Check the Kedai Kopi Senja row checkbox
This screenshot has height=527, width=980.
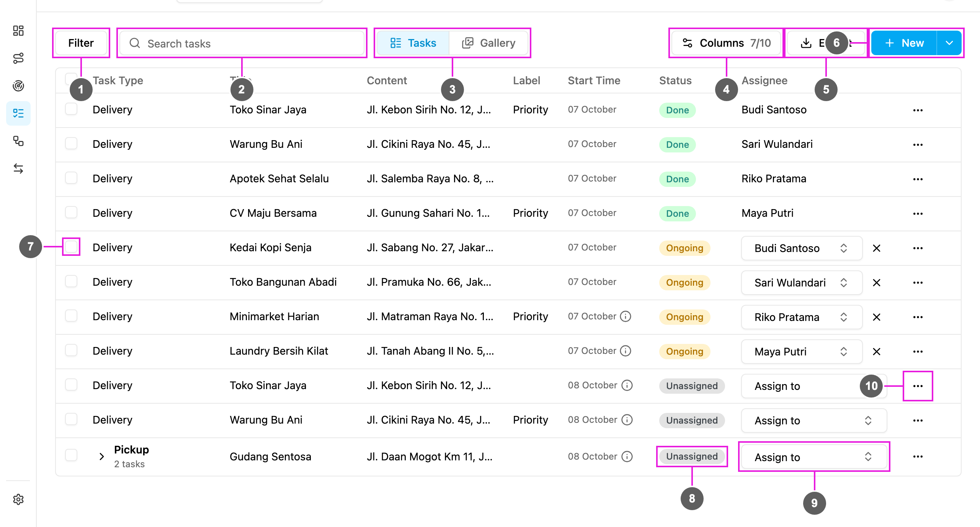click(71, 247)
